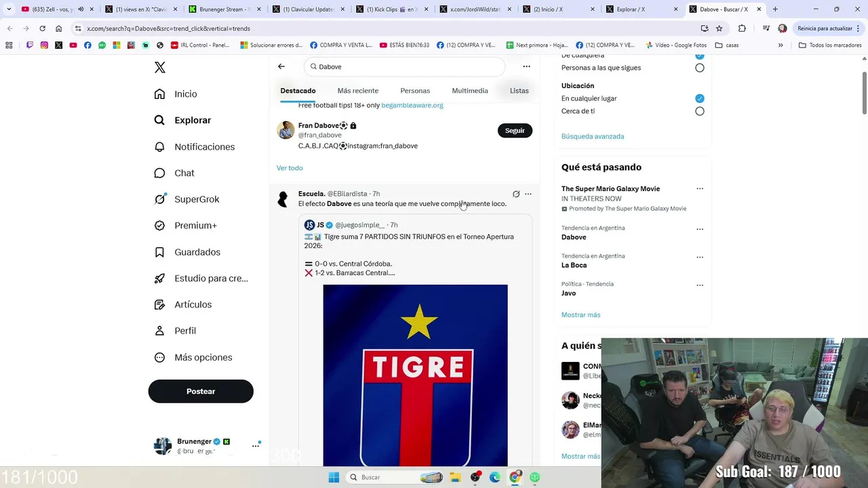Open the begambleaware.org link

point(412,105)
